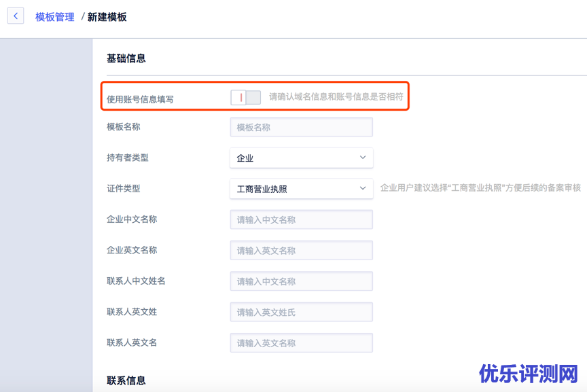Click the back arrow button
The height and width of the screenshot is (392, 587).
16,16
